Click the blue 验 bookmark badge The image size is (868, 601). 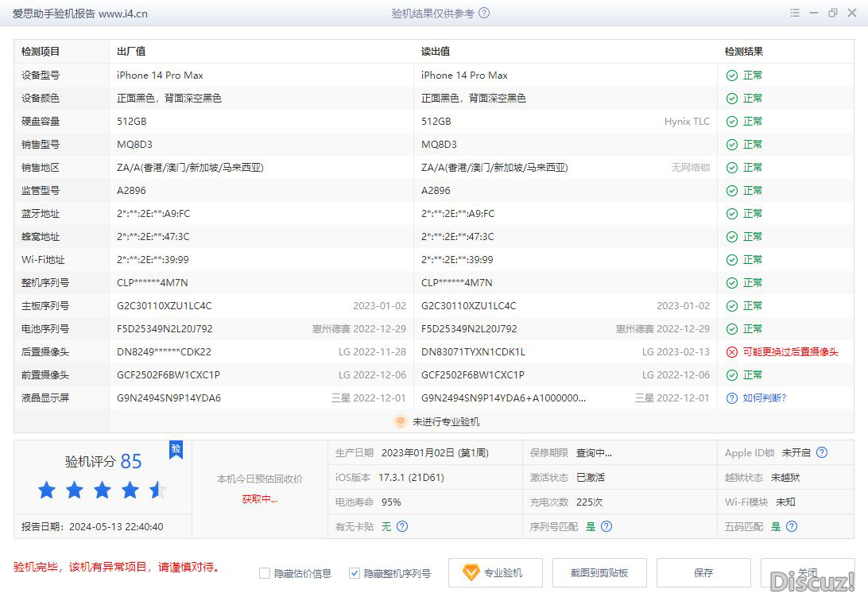[176, 449]
